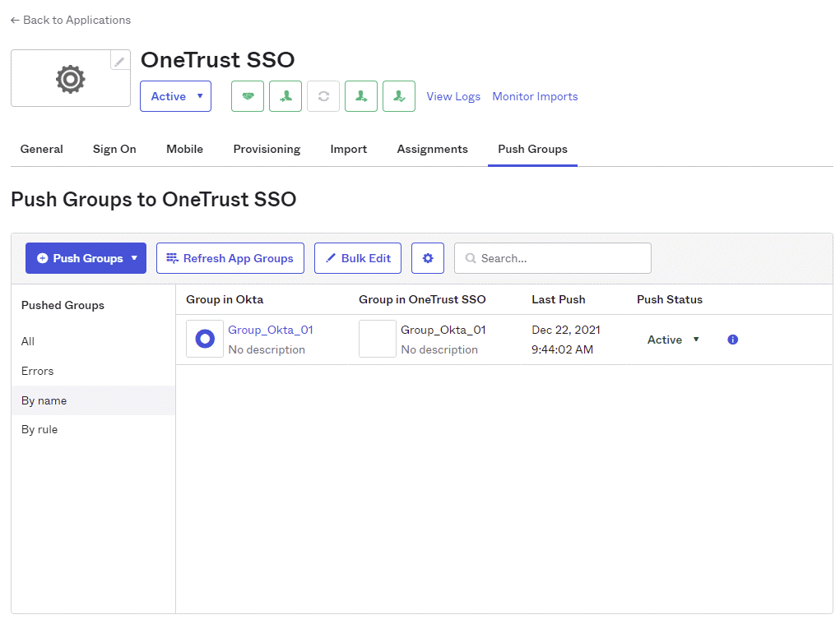
Task: Click the empty OneTrust SSO group icon box
Action: click(377, 339)
